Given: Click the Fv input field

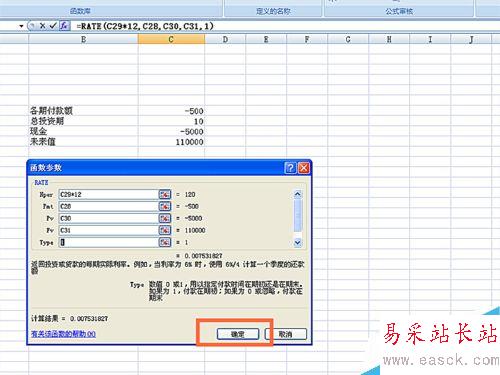Looking at the screenshot, I should pyautogui.click(x=109, y=230).
